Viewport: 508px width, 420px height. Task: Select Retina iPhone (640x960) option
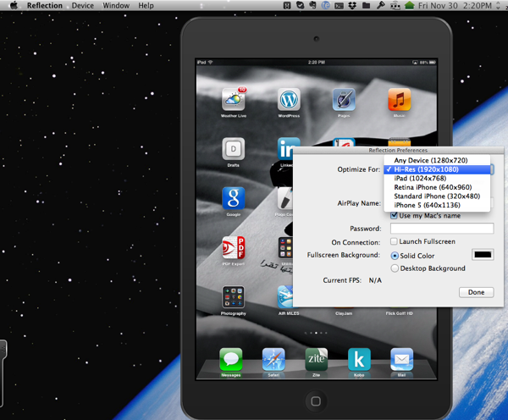click(432, 187)
